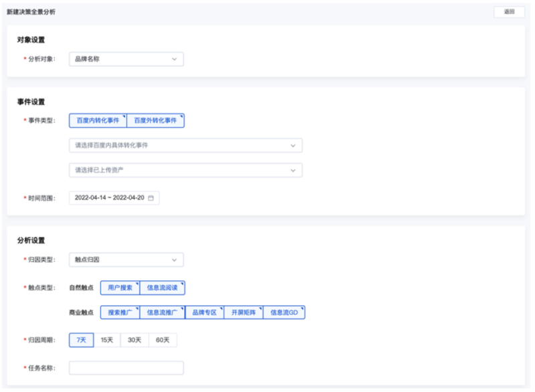This screenshot has height=392, width=535.
Task: Toggle 信息流阅读 natural touchpoint
Action: point(162,288)
